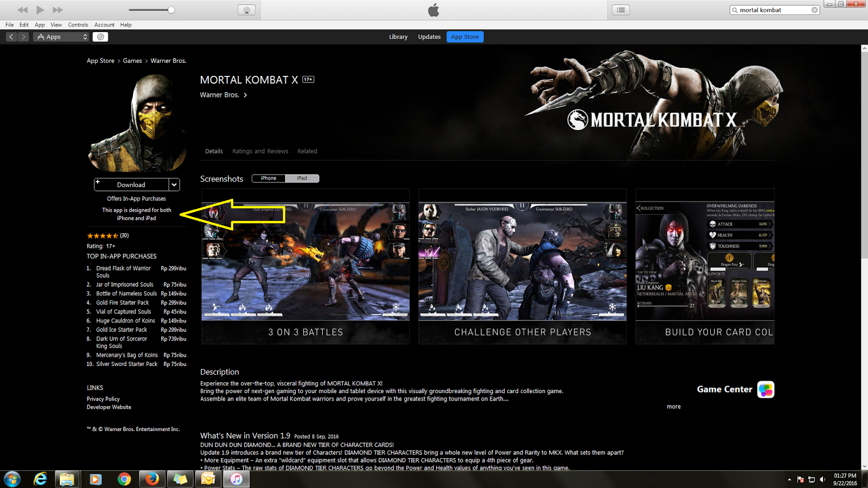Open the AirPlay output button
This screenshot has width=868, height=488.
pyautogui.click(x=246, y=10)
